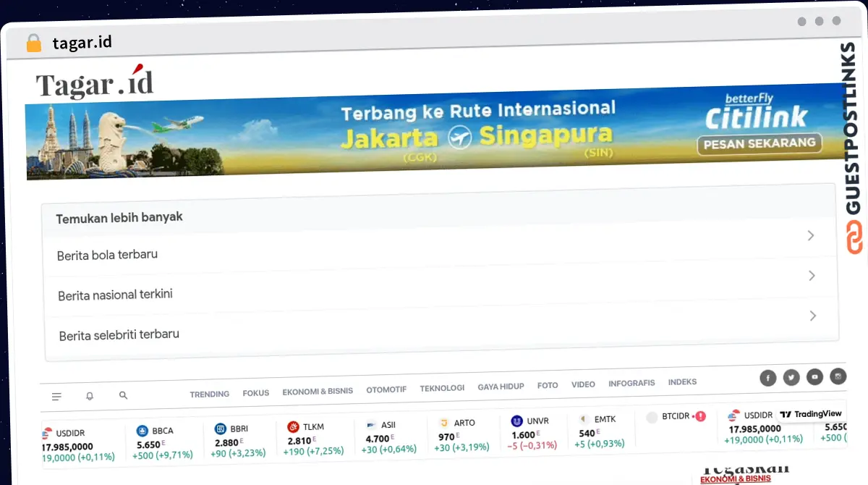Expand the Berita nasional terkini chevron

[812, 276]
